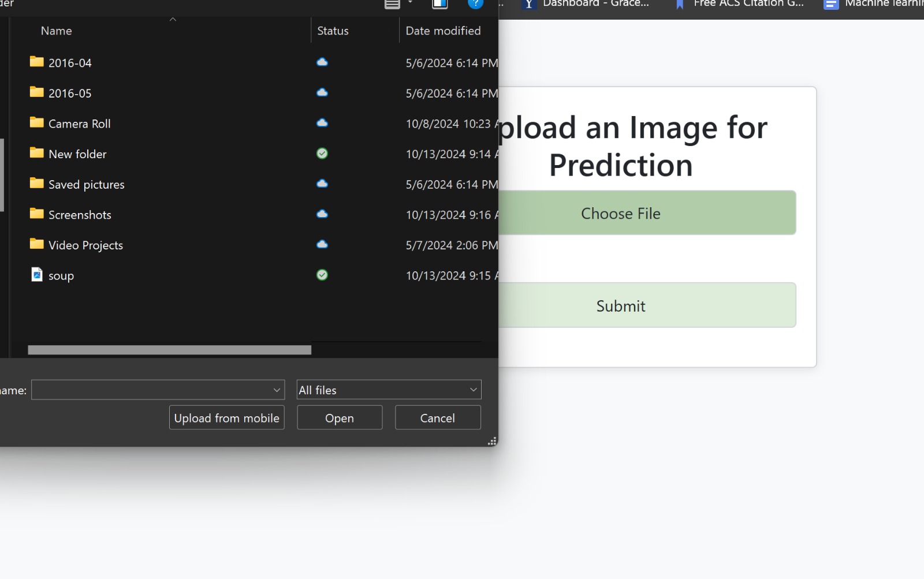924x579 pixels.
Task: Click the Saved pictures folder icon
Action: (x=37, y=184)
